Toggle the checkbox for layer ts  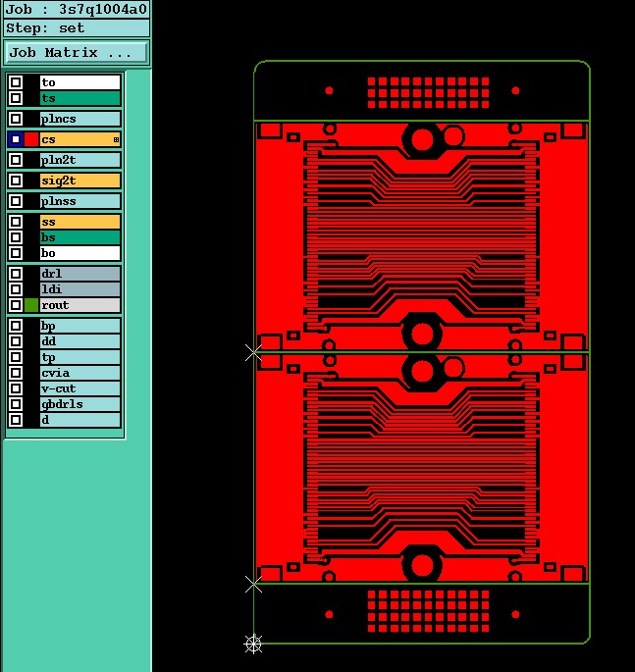tap(16, 98)
